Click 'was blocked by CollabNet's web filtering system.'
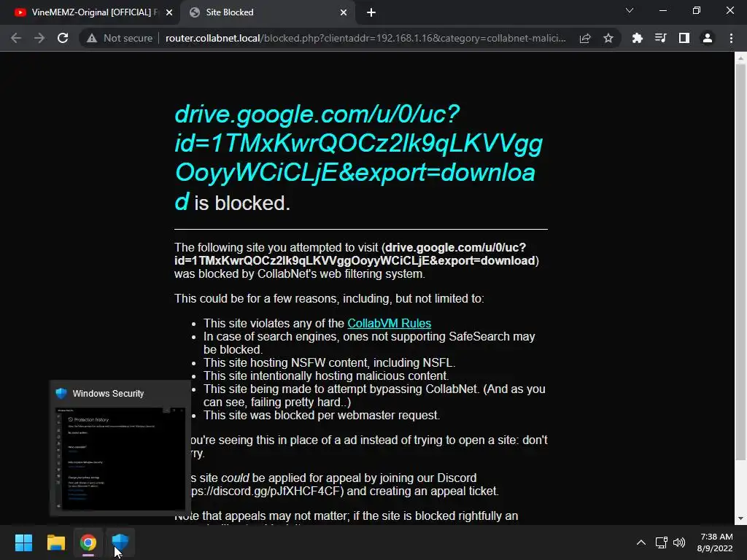747x560 pixels. (x=300, y=274)
